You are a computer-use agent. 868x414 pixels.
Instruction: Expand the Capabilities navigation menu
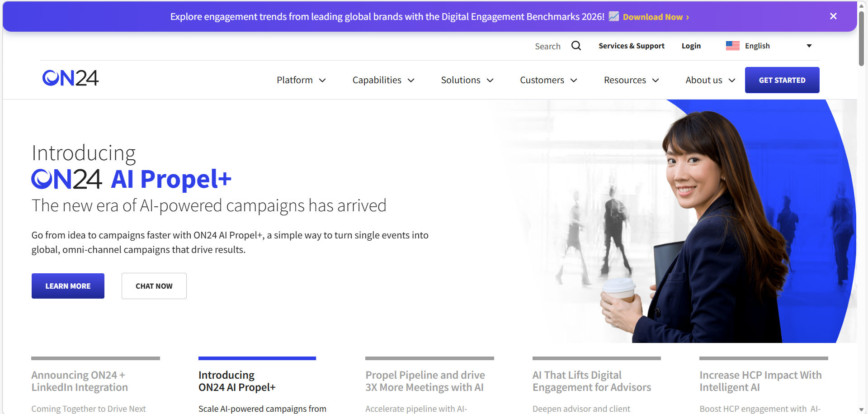(x=383, y=80)
